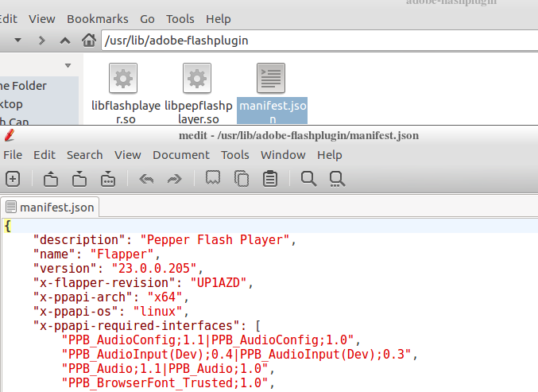
Task: Click the Copy icon in medit toolbar
Action: (x=242, y=179)
